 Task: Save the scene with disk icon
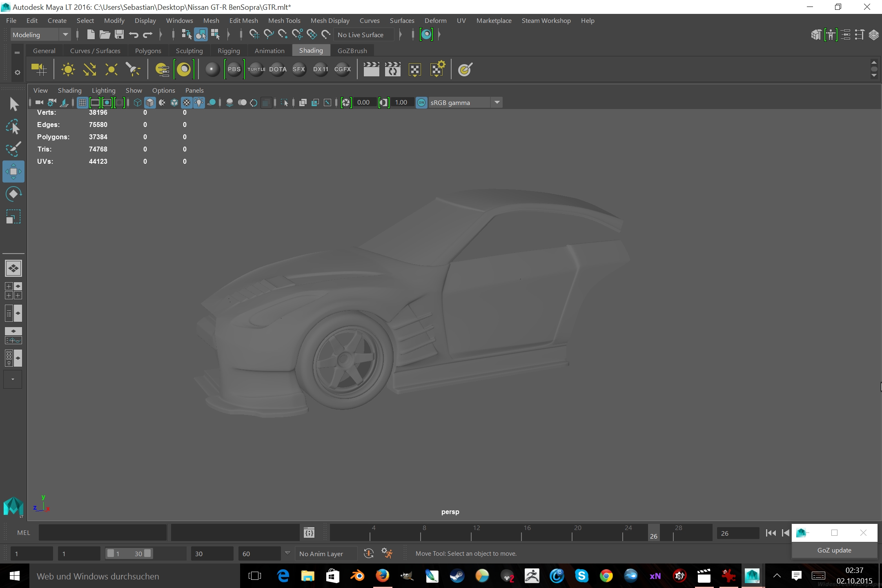119,35
